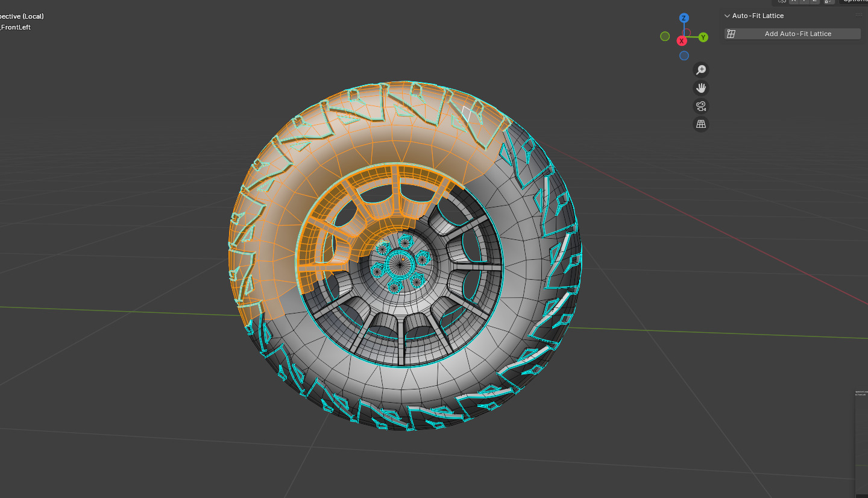The width and height of the screenshot is (868, 498).
Task: Click the Auto-Fit Lattice panel drag grip
Action: click(x=859, y=16)
